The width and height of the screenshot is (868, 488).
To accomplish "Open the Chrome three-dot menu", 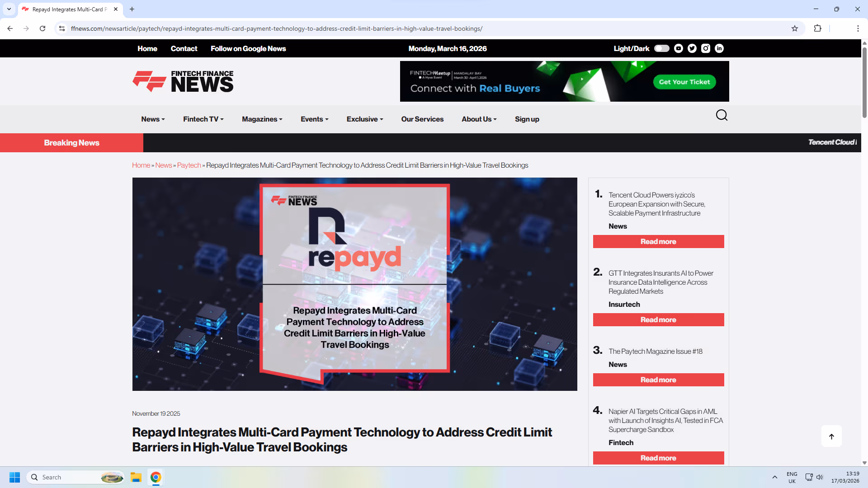I will coord(858,28).
